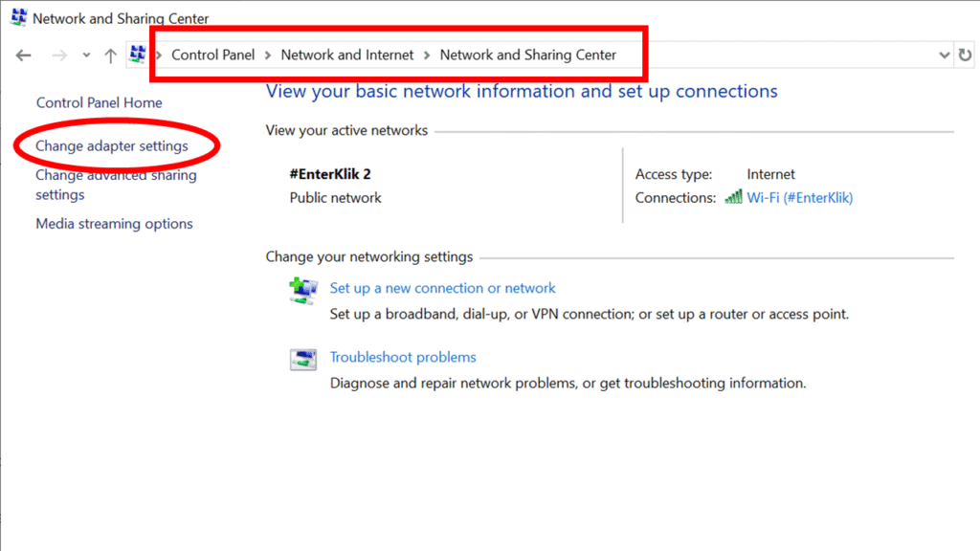
Task: Open Media streaming options
Action: [114, 224]
